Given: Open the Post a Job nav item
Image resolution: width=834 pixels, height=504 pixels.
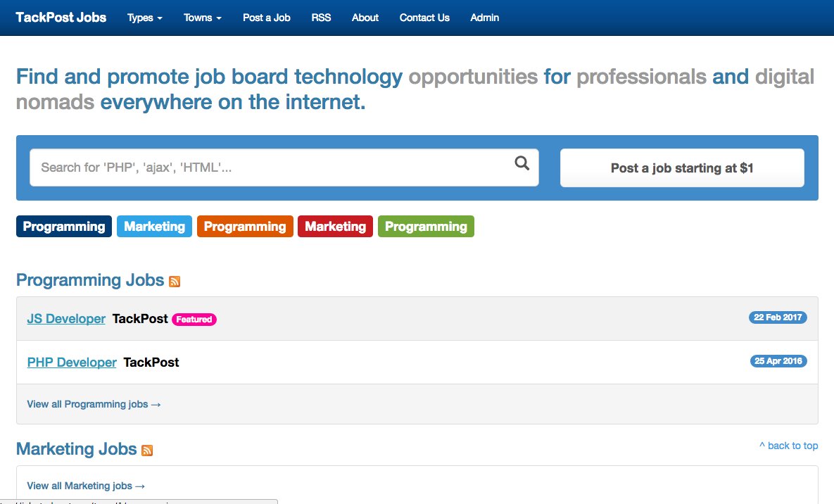Looking at the screenshot, I should point(267,18).
